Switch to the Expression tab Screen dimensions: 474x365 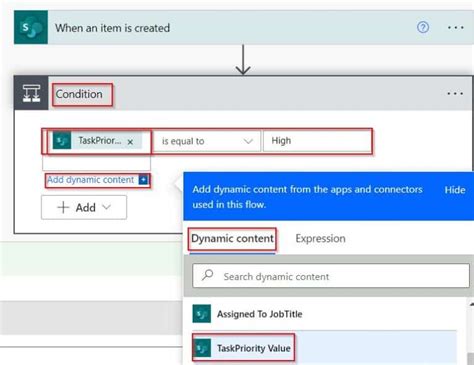[320, 239]
